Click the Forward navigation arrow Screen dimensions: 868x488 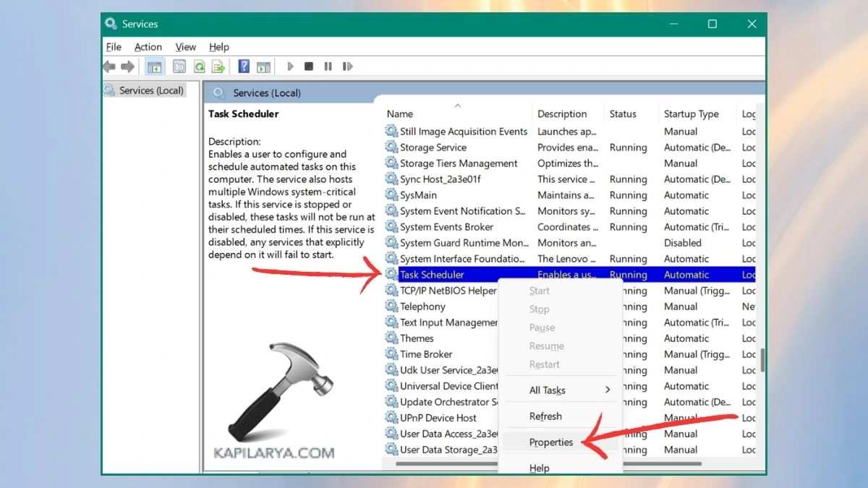click(x=128, y=66)
